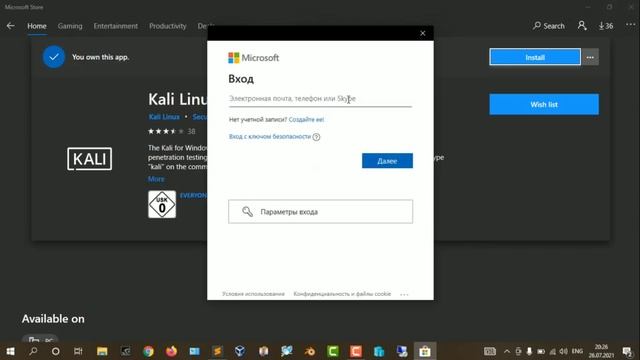Image resolution: width=640 pixels, height=360 pixels.
Task: Open 'Конфиденциальность и файлы cookie' link
Action: (342, 294)
